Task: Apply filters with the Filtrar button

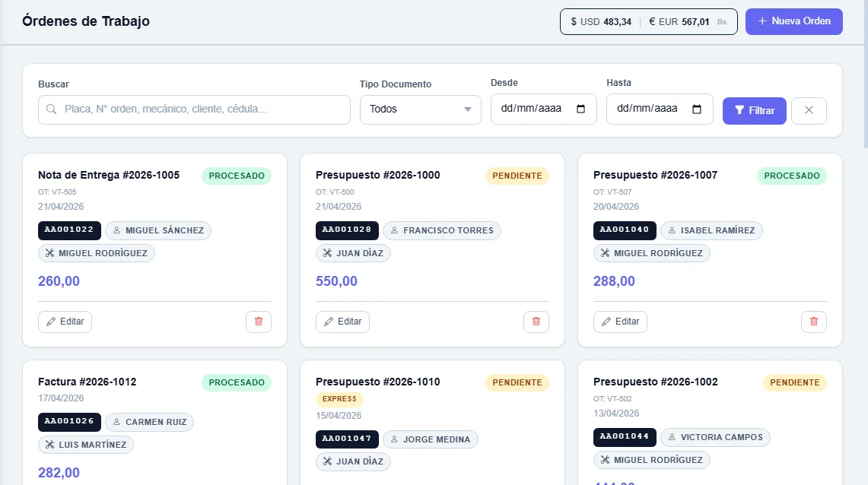Action: pos(755,110)
